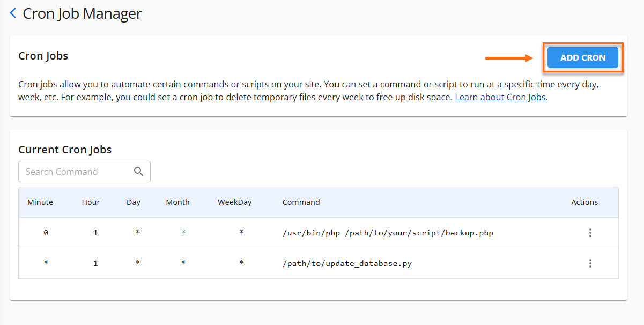Click the Month column header
This screenshot has height=325, width=644.
coord(177,202)
